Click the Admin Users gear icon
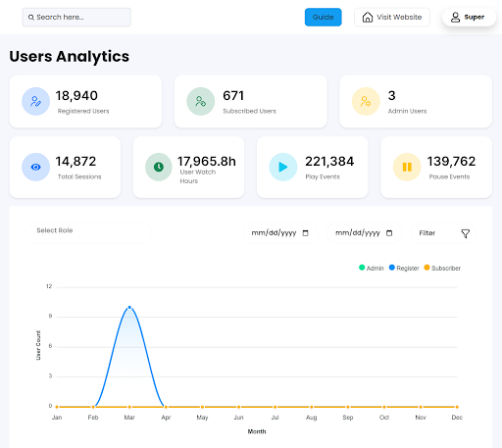Screen dimensions: 502x448 tap(366, 101)
